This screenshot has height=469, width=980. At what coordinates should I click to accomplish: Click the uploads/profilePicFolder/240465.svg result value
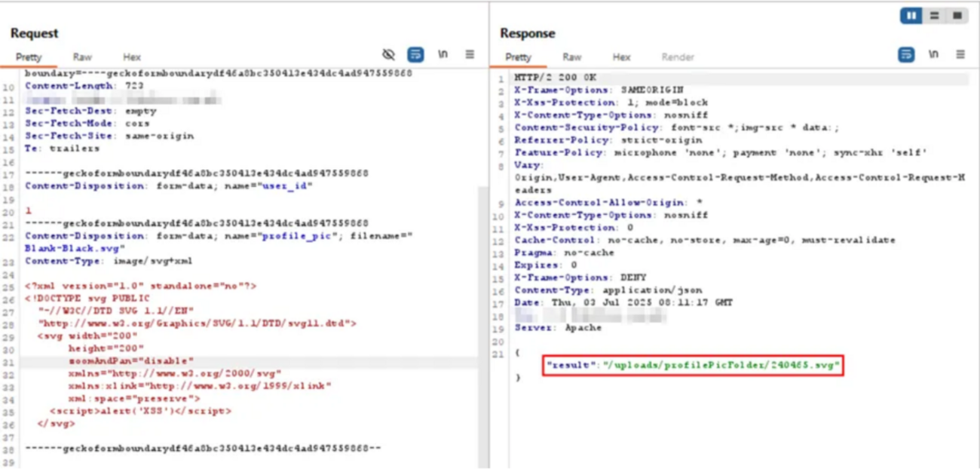720,365
